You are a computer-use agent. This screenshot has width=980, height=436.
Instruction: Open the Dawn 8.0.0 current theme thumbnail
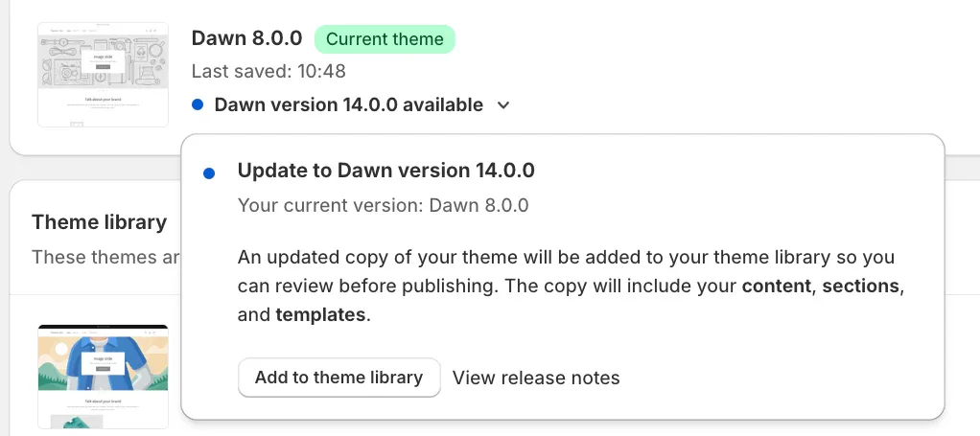(104, 75)
